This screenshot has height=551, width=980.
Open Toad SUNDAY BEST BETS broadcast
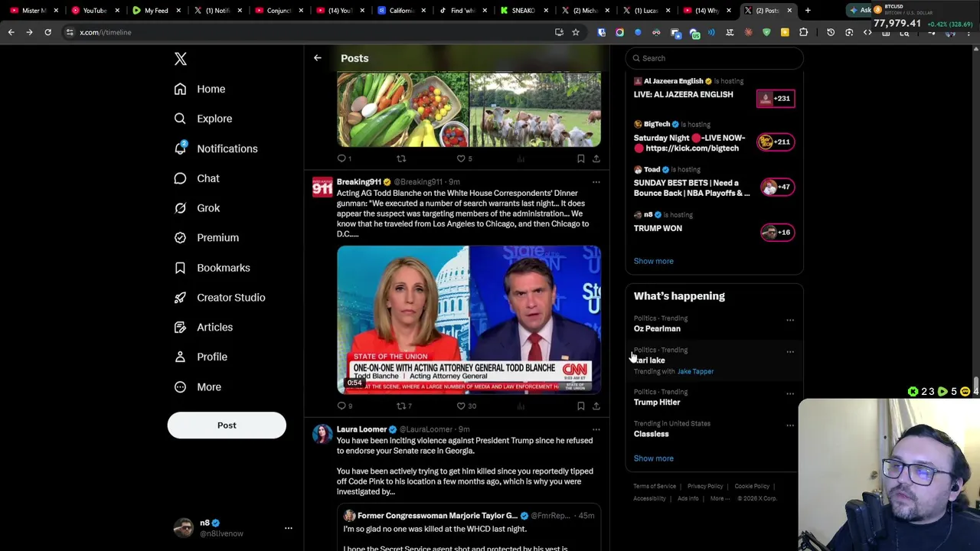(714, 184)
